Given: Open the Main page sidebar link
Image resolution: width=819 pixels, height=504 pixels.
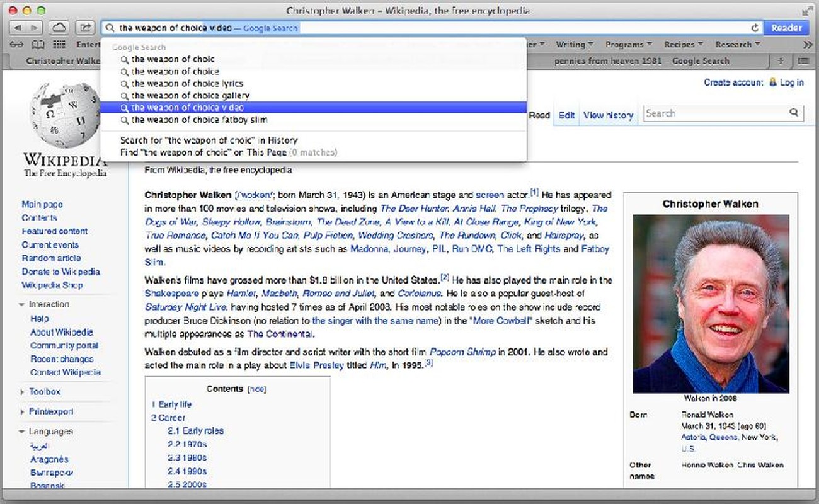Looking at the screenshot, I should 42,204.
